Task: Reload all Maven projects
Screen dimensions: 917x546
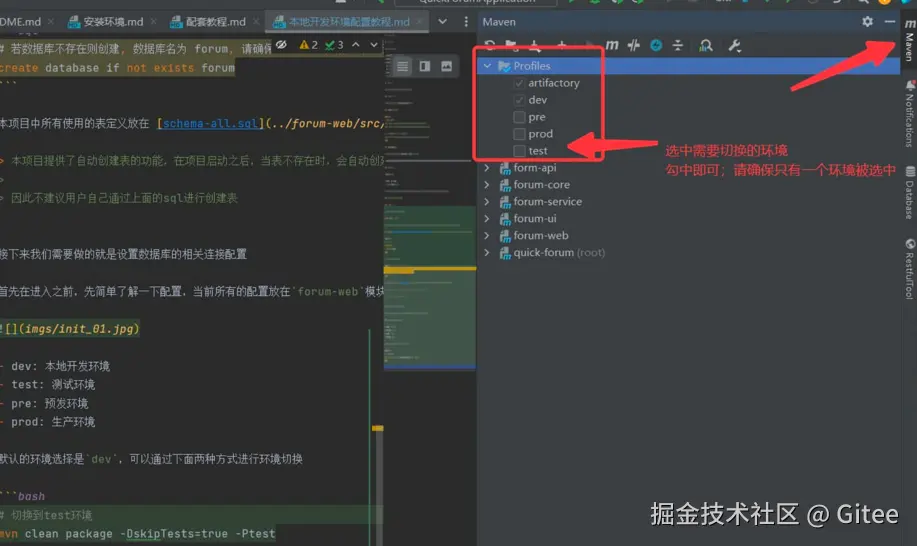Action: coord(490,45)
